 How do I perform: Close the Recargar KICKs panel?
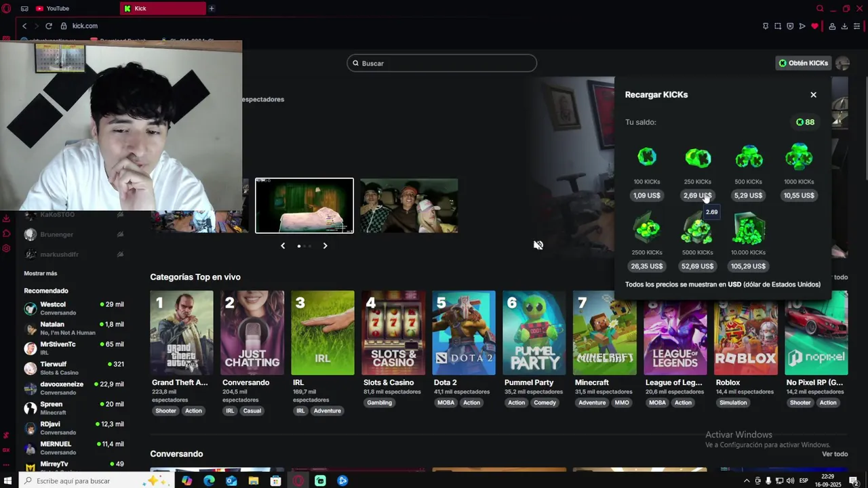click(x=813, y=95)
